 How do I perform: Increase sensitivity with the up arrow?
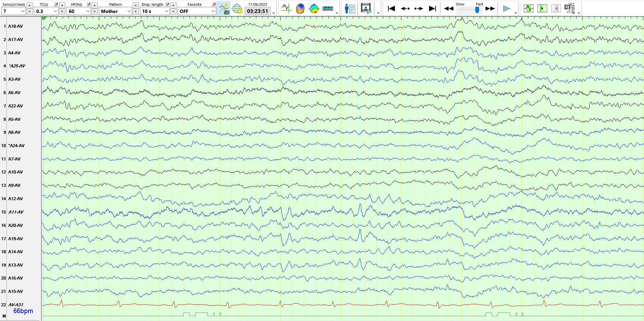[30, 5]
